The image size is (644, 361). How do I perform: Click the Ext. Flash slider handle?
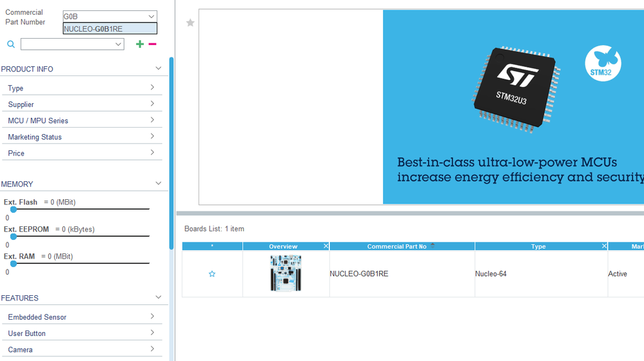[14, 210]
